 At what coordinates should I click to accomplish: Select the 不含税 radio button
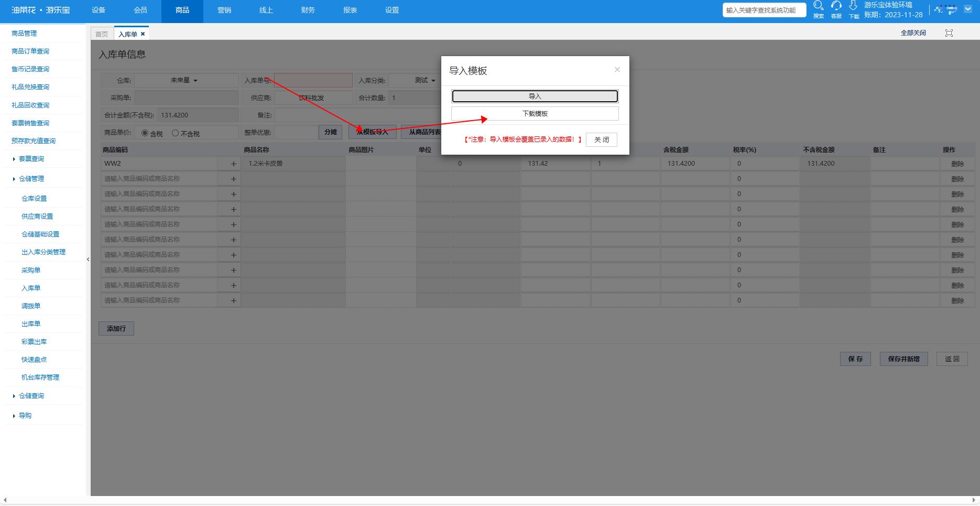(175, 133)
